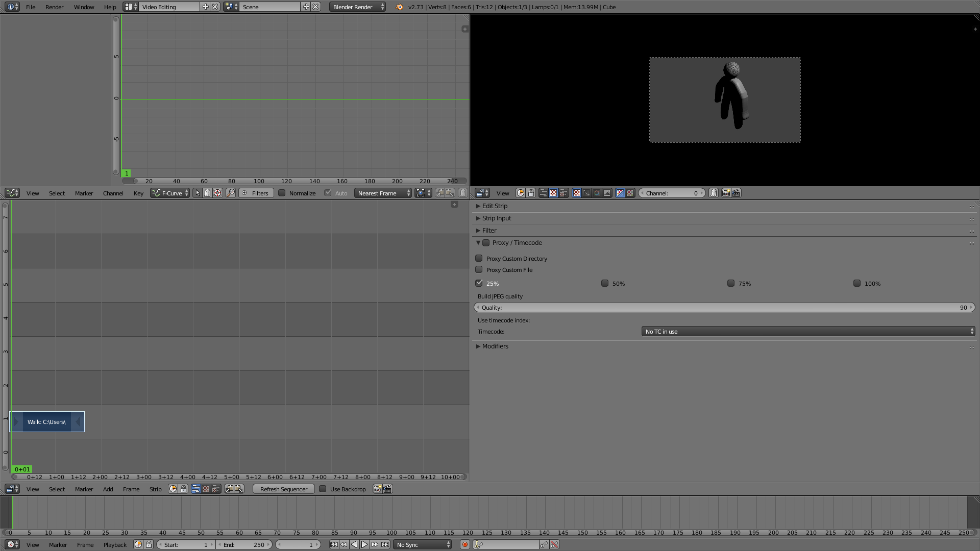Open the Strip menu in sequencer header
This screenshot has height=551, width=980.
[x=155, y=489]
